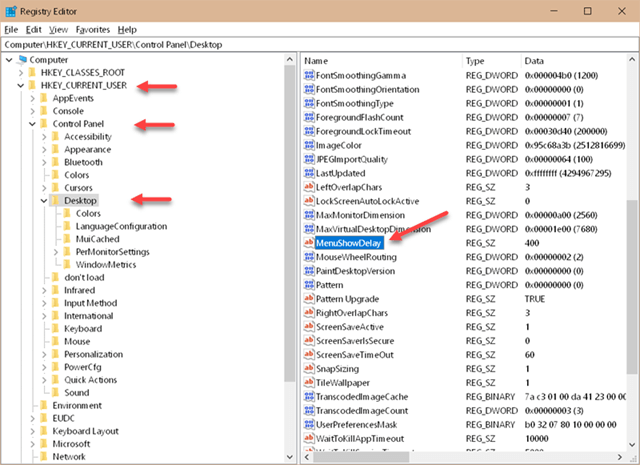Viewport: 640px width, 465px height.
Task: Select the LanguageConfiguration subkey
Action: pyautogui.click(x=121, y=226)
